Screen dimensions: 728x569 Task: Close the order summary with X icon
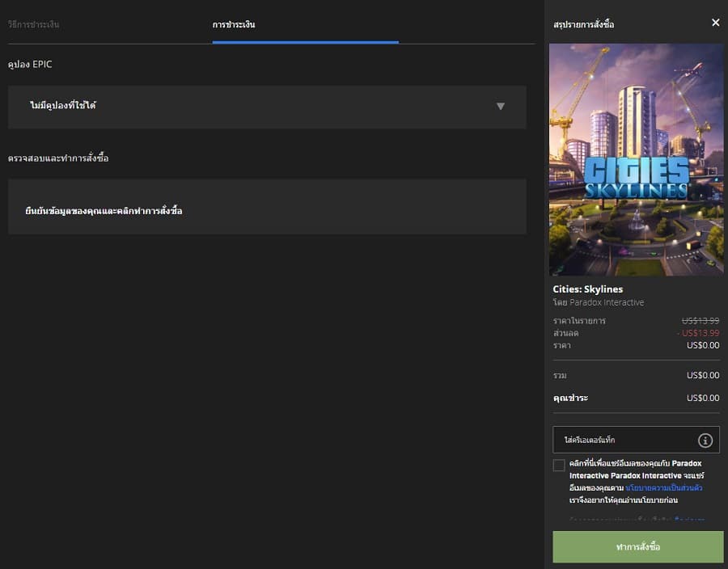coord(716,23)
